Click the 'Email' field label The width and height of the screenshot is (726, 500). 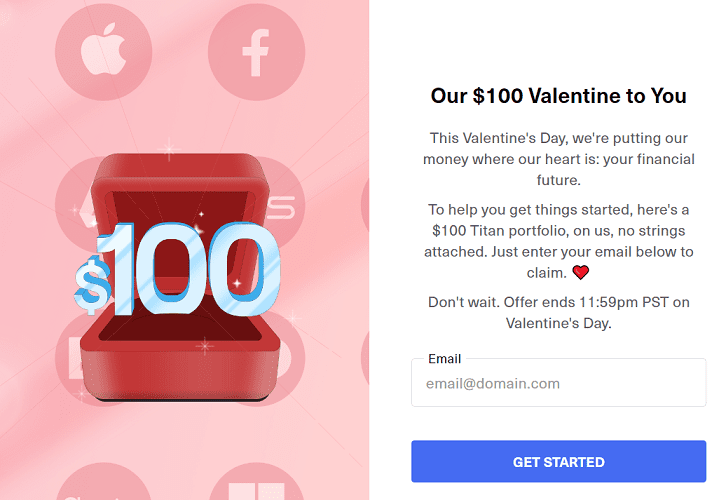(444, 359)
